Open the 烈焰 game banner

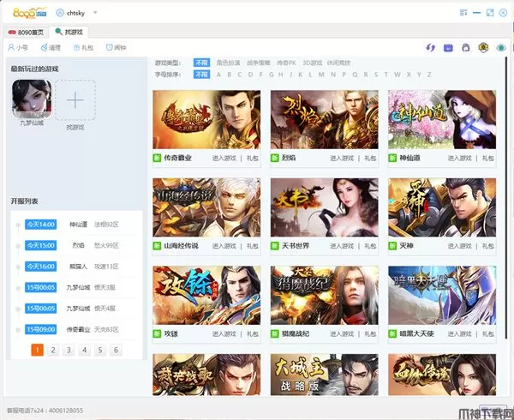[324, 120]
